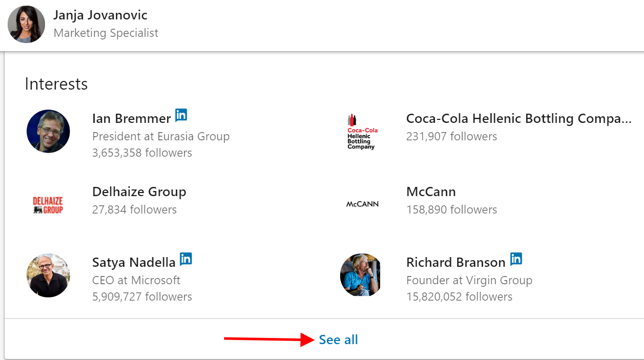The width and height of the screenshot is (644, 360).
Task: Click the 5,909,727 followers count
Action: coord(142,297)
